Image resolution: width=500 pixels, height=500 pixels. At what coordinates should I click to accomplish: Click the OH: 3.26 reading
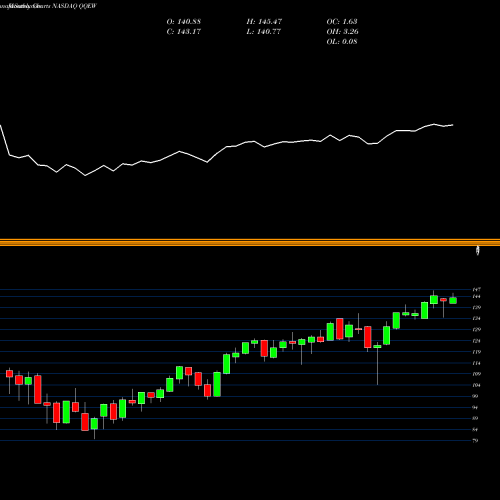point(342,32)
